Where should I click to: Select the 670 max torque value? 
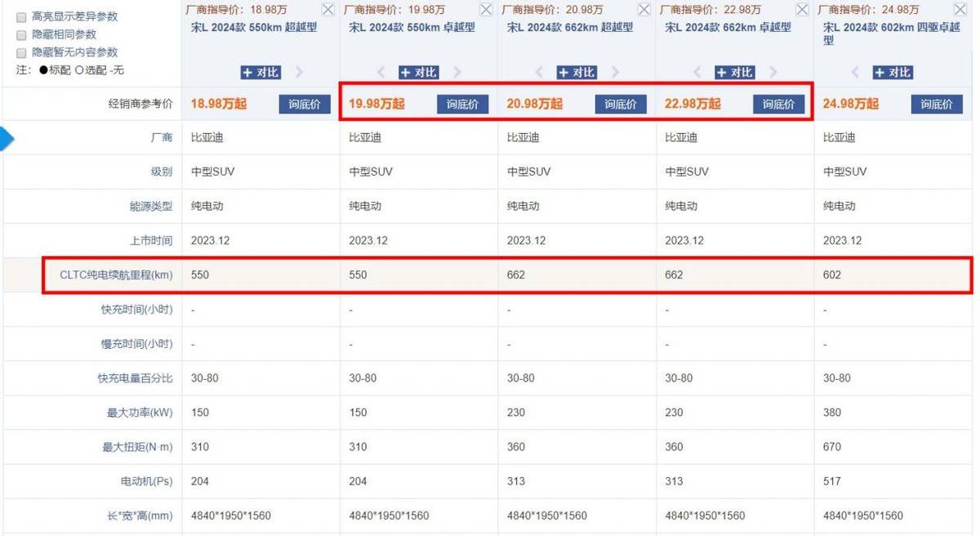click(832, 447)
